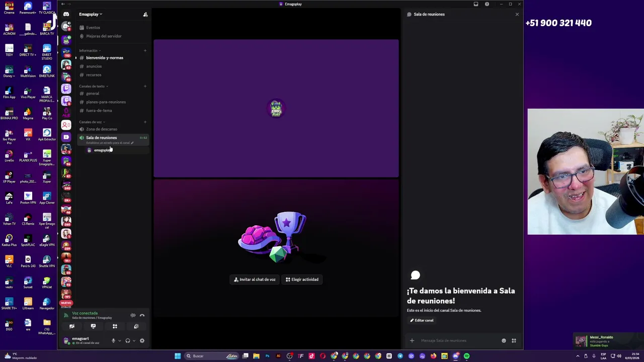Open Paramount+ desktop shortcut
The image size is (644, 362).
(28, 8)
